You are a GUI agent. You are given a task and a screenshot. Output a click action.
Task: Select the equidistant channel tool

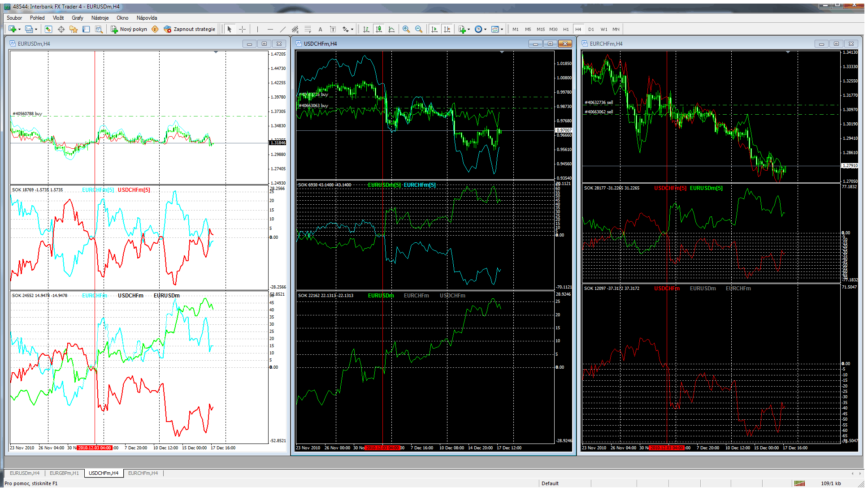295,29
